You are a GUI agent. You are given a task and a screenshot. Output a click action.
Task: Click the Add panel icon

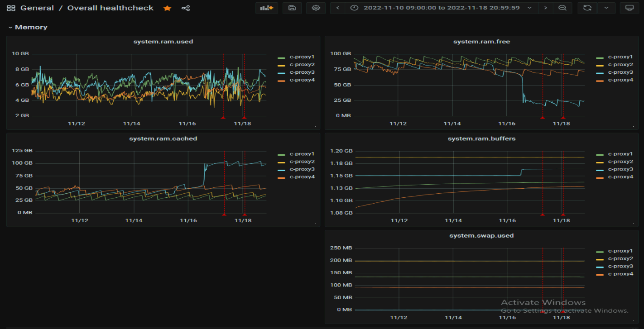point(267,8)
